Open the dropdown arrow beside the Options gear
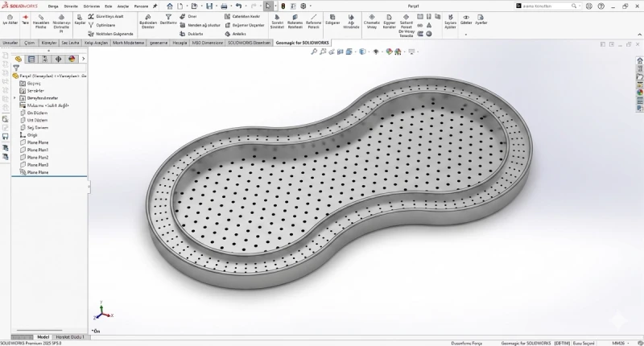 point(310,6)
